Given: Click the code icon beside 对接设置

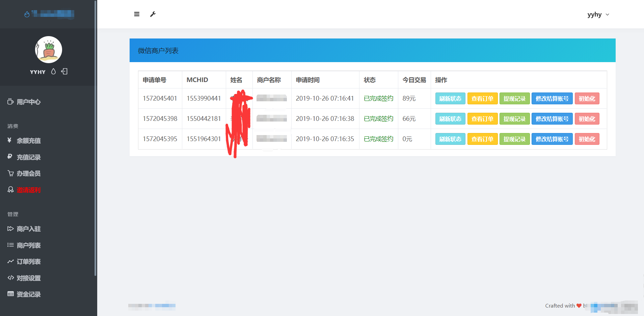Looking at the screenshot, I should (11, 278).
